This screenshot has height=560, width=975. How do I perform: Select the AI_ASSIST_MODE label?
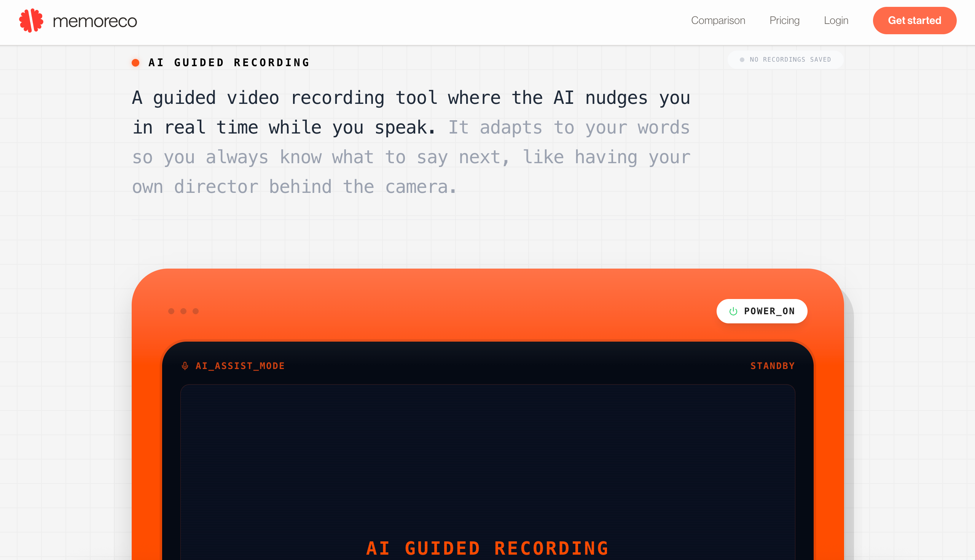click(x=240, y=366)
